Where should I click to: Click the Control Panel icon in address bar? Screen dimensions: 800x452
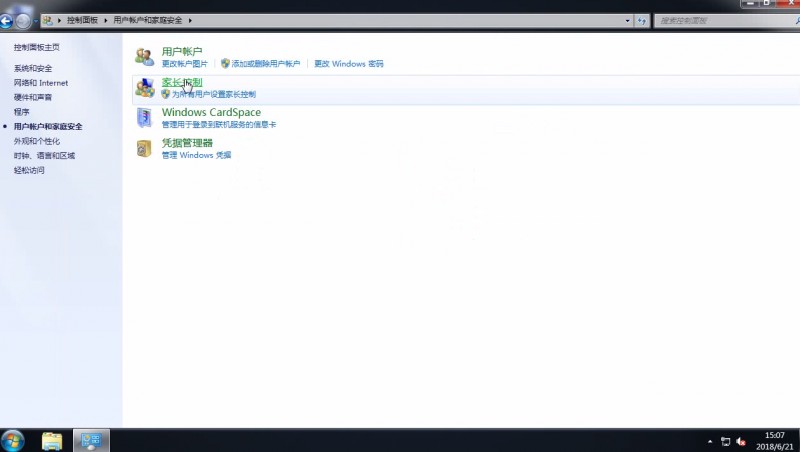(47, 20)
